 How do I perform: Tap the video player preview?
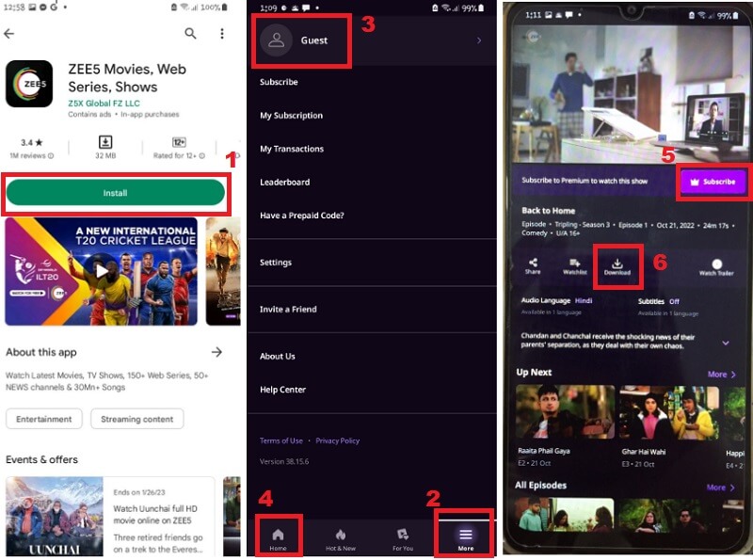tap(630, 94)
